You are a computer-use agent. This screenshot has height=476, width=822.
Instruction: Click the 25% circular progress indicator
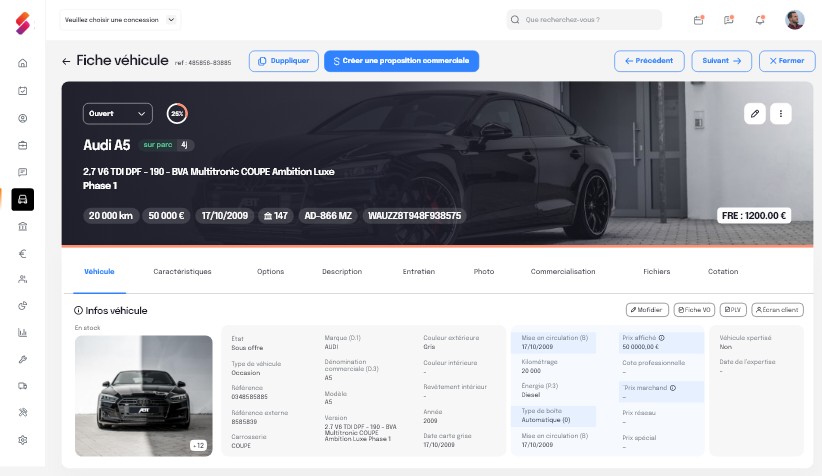(177, 114)
